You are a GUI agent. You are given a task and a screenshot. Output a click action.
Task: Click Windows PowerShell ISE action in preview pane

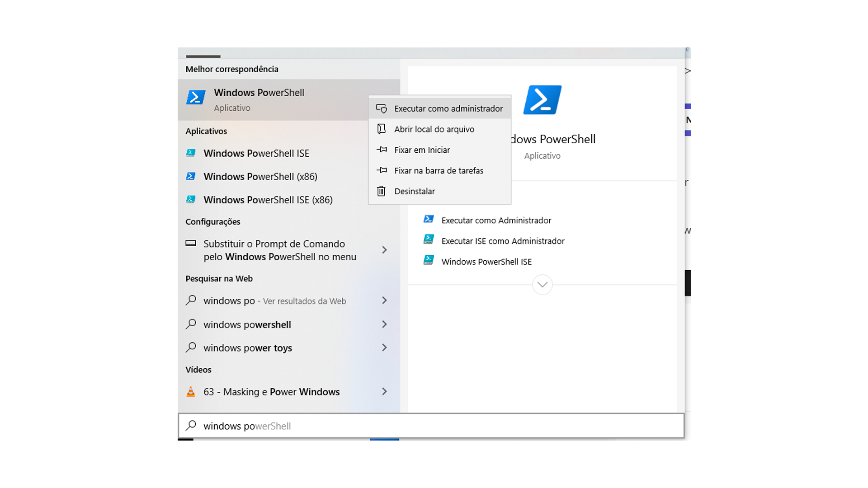pyautogui.click(x=486, y=262)
